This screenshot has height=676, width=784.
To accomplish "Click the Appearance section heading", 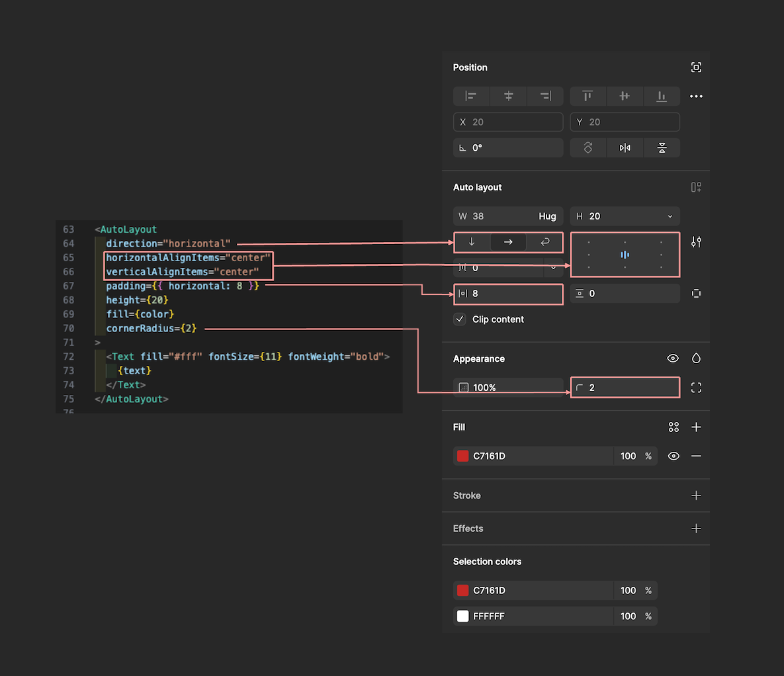I will pos(478,359).
